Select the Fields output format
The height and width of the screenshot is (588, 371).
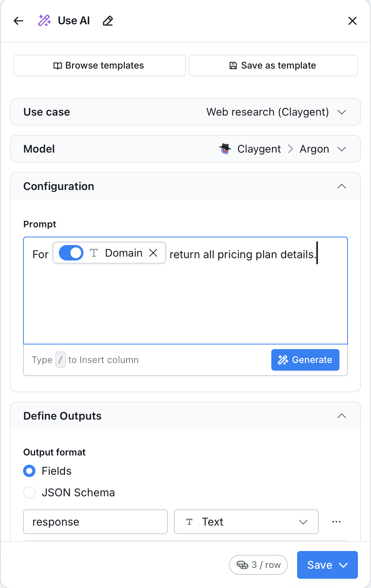[29, 471]
